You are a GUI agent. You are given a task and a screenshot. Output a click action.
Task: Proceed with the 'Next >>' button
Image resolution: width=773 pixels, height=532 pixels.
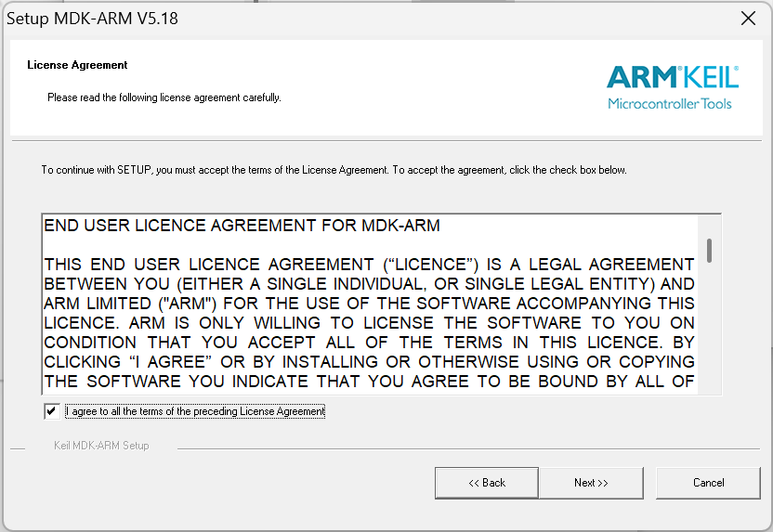591,483
